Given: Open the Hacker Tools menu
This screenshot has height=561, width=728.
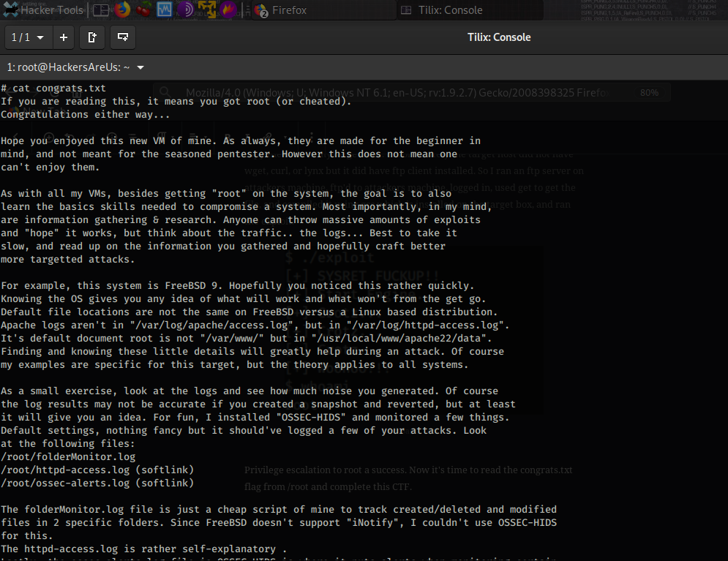Looking at the screenshot, I should click(x=44, y=10).
